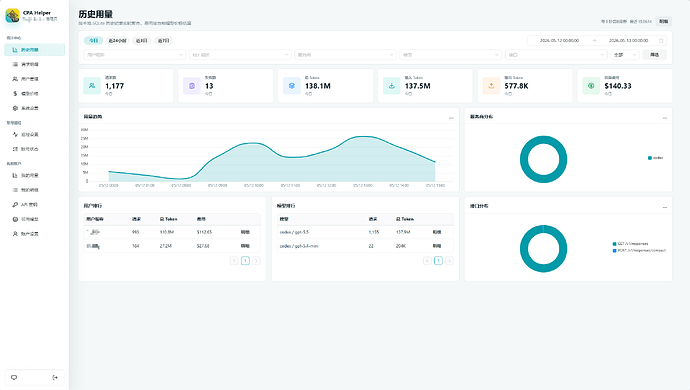The height and width of the screenshot is (390, 690).
Task: Click the pulse waveform icon in sidebar
Action: click(15, 134)
